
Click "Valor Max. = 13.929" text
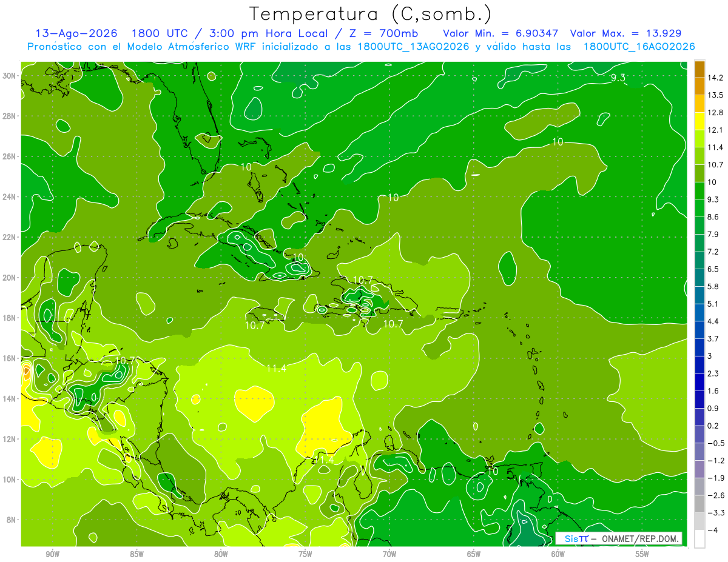tap(627, 33)
